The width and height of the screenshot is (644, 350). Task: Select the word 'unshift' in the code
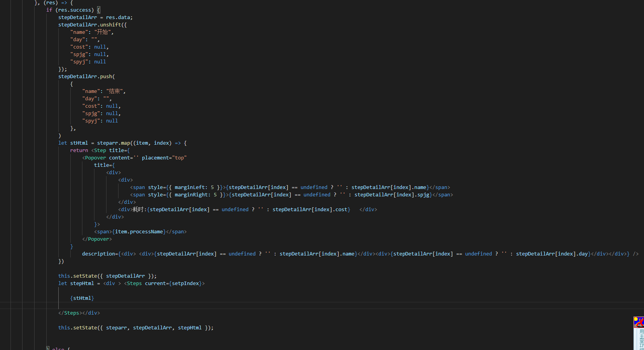click(111, 24)
